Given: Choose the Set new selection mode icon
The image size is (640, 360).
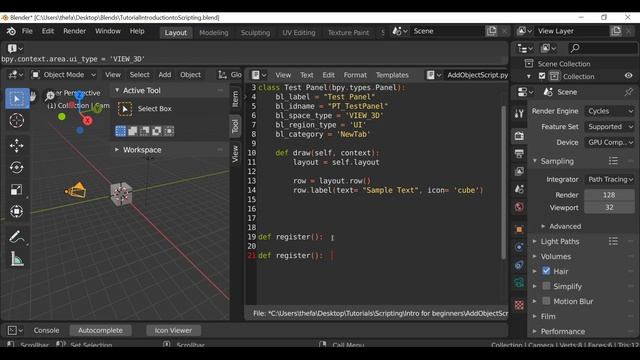Looking at the screenshot, I should (121, 131).
